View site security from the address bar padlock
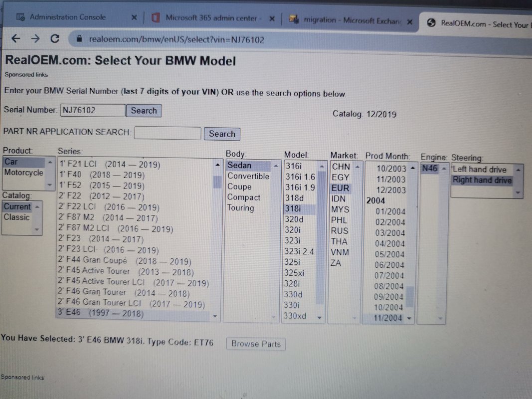 (x=79, y=39)
